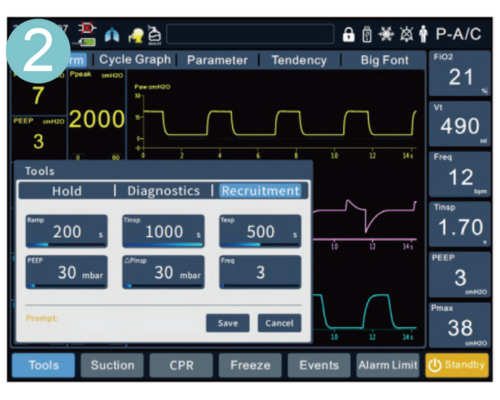The width and height of the screenshot is (500, 400).
Task: Cancel the Tools dialog
Action: coord(279,323)
